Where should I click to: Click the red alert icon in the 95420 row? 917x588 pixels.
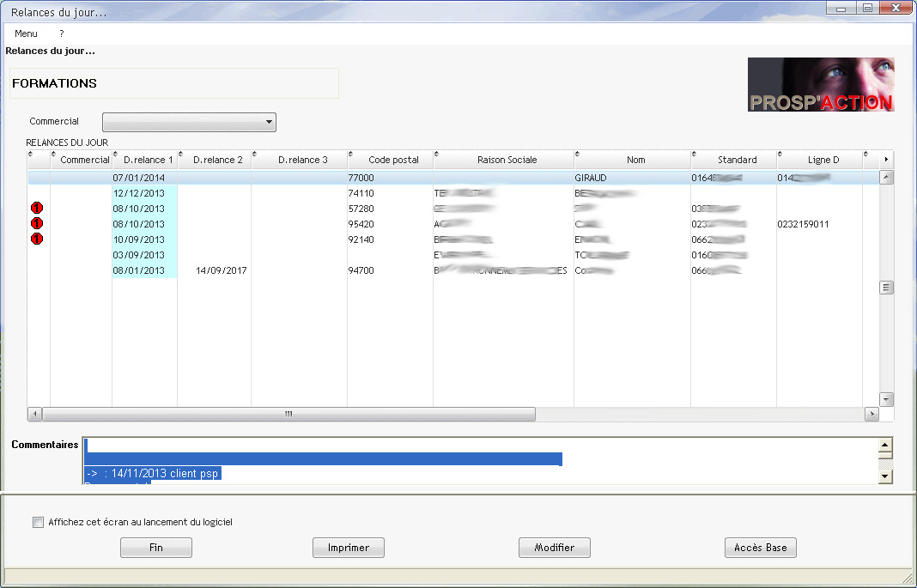(x=37, y=223)
